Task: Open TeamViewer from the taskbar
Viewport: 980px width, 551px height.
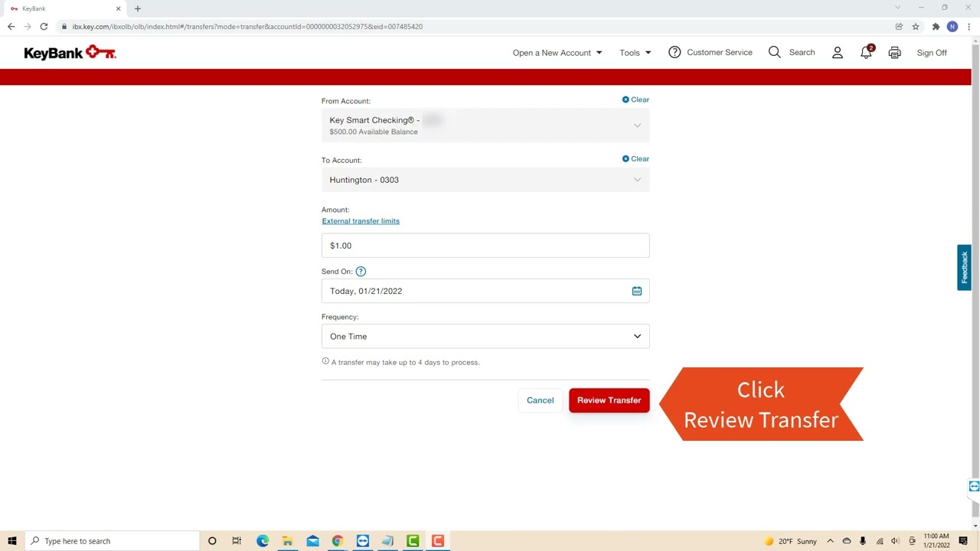Action: point(362,541)
